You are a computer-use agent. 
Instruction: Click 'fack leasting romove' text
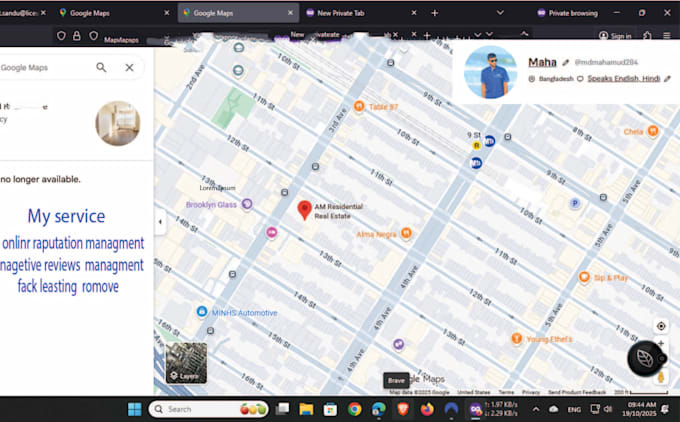(x=68, y=286)
